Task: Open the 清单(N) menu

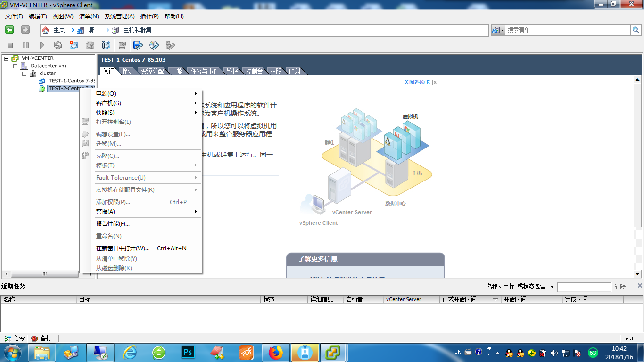Action: click(x=89, y=16)
